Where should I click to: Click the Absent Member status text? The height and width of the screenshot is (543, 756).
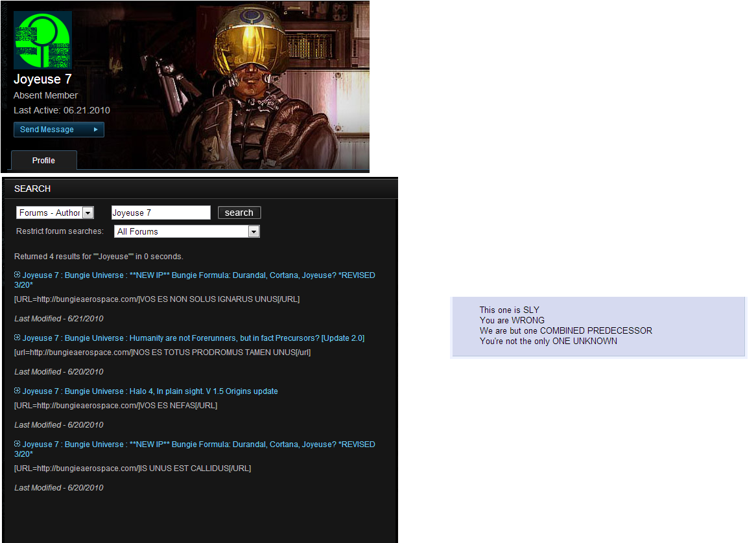click(45, 95)
